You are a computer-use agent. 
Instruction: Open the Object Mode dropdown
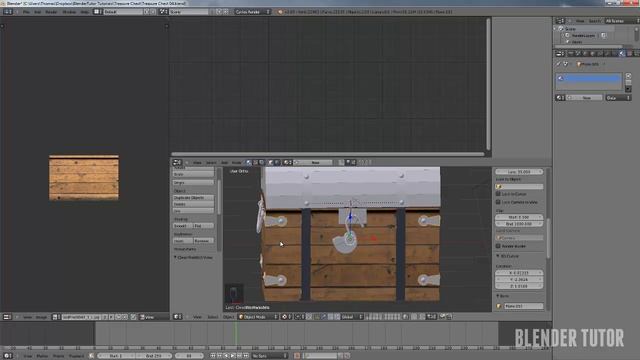(258, 317)
